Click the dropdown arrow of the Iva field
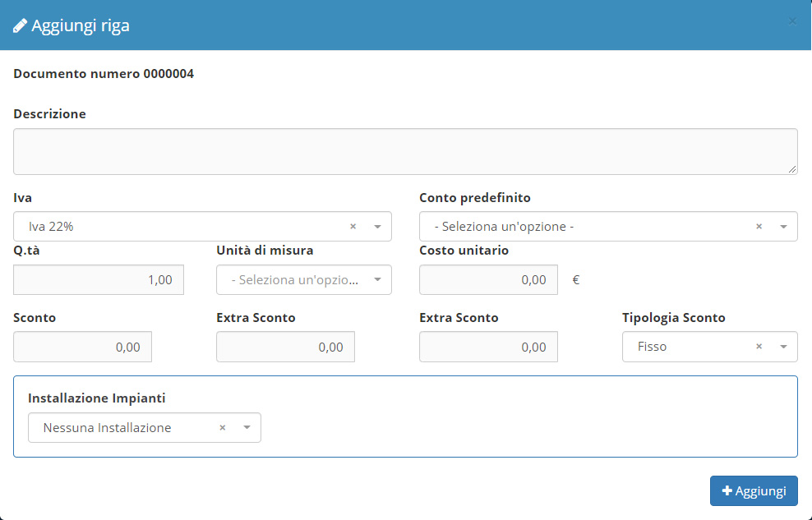Screen dimensions: 812x520 coord(377,227)
